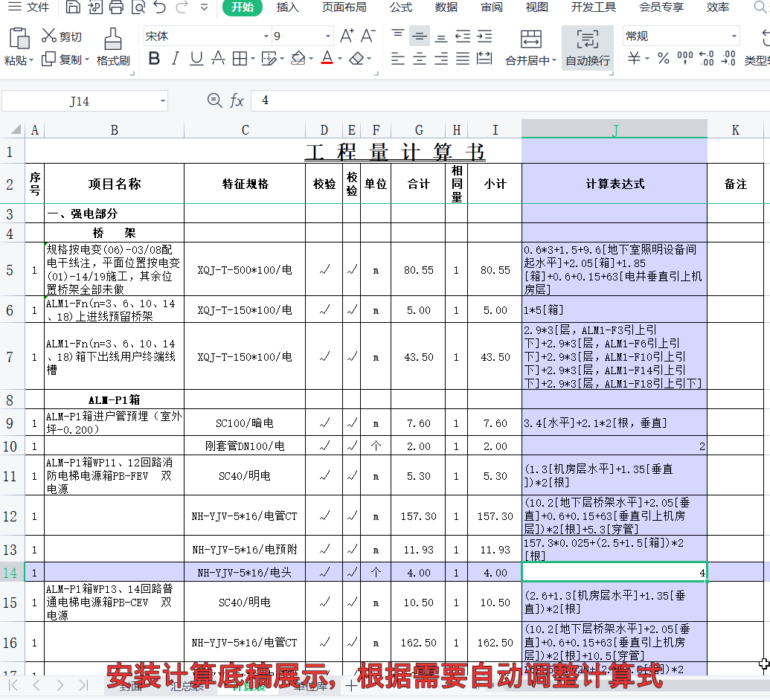Open merge center dropdown arrow
This screenshot has height=700, width=770.
tap(554, 60)
